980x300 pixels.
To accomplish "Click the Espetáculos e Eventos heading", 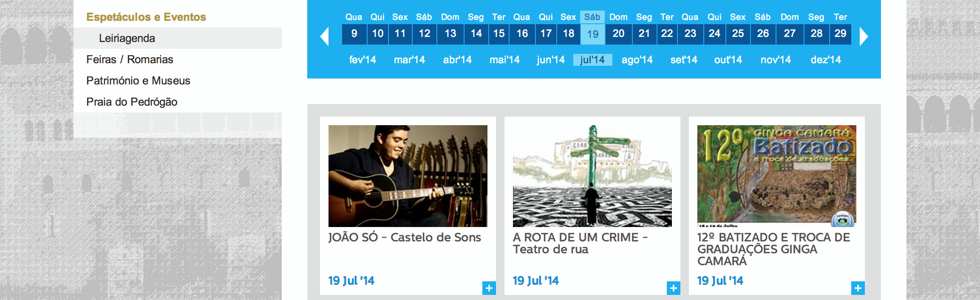I will coord(146,17).
